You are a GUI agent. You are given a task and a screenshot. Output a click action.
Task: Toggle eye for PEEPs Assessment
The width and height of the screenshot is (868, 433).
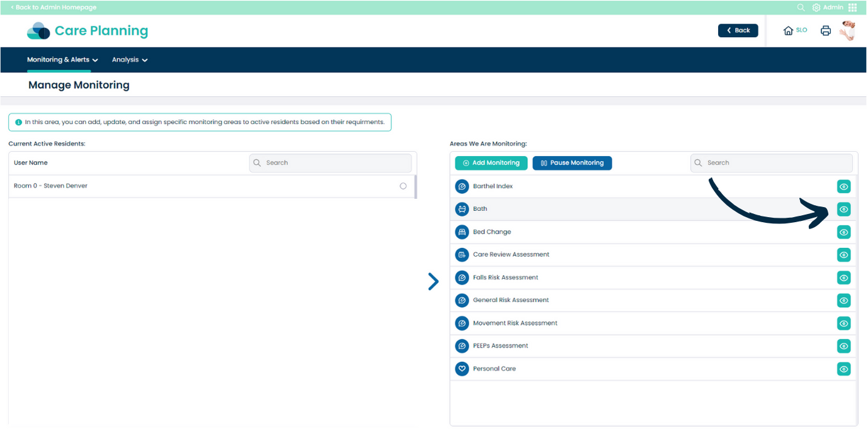(844, 346)
